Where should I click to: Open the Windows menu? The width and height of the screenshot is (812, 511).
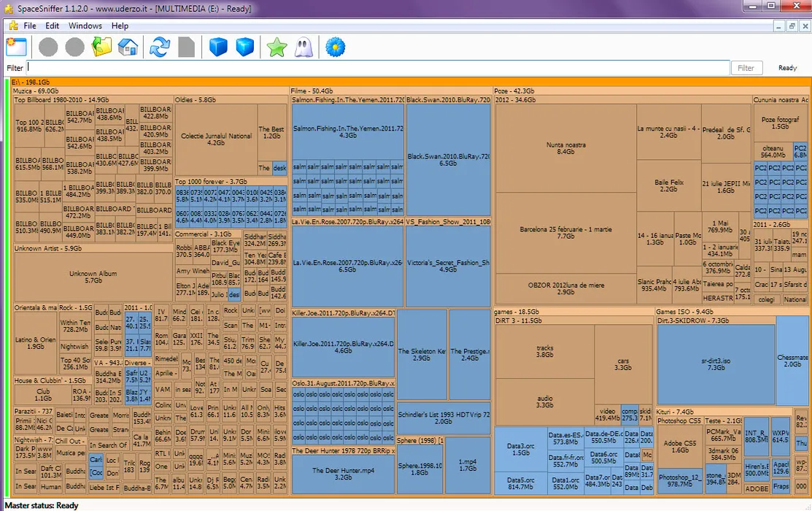[x=85, y=26]
